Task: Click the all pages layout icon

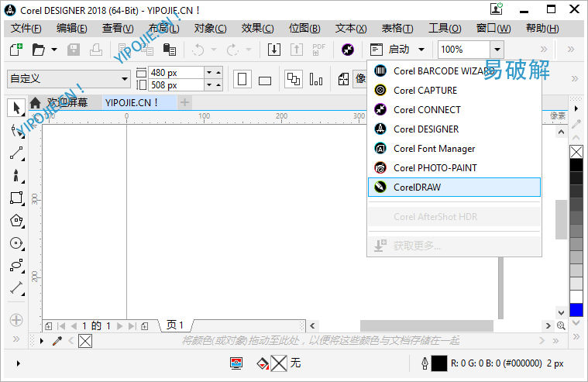Action: pos(294,79)
